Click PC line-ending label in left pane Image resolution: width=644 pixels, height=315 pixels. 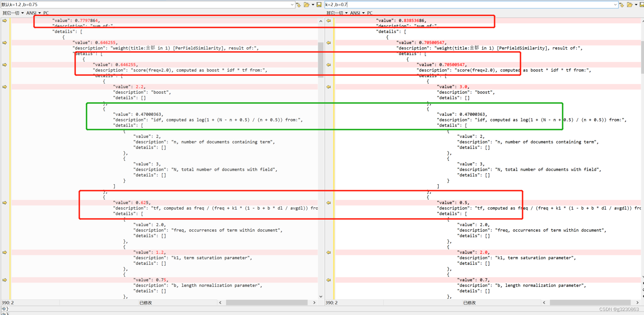click(46, 13)
